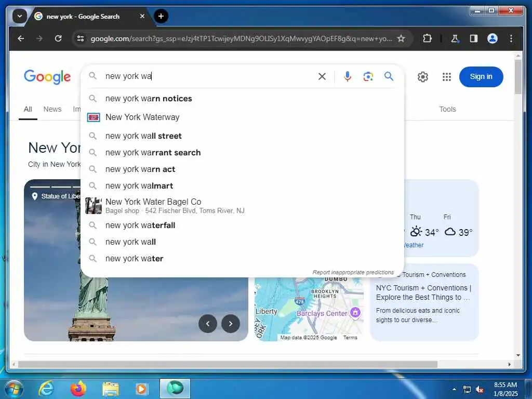Reload the page with the refresh icon
The height and width of the screenshot is (399, 532).
tap(58, 38)
